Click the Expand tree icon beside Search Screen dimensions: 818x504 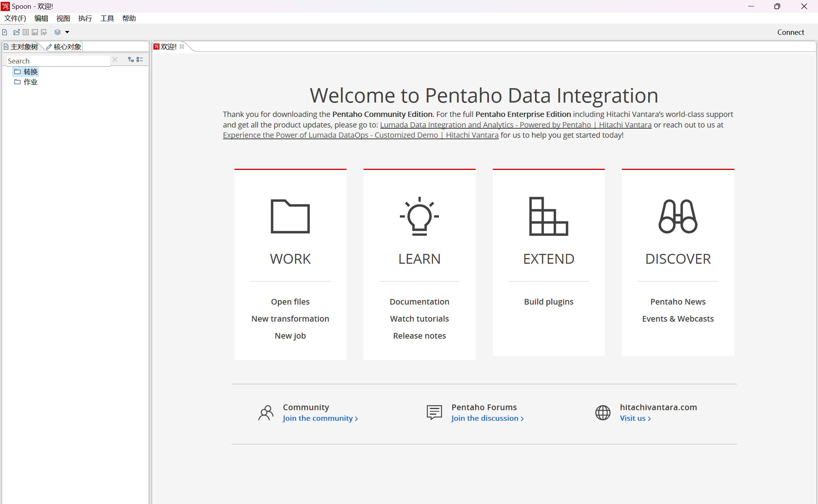pyautogui.click(x=131, y=59)
